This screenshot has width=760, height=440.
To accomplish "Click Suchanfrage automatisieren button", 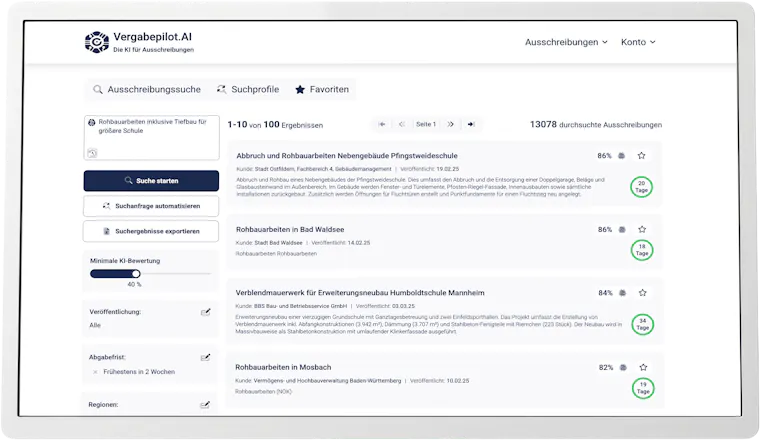I will [x=151, y=206].
